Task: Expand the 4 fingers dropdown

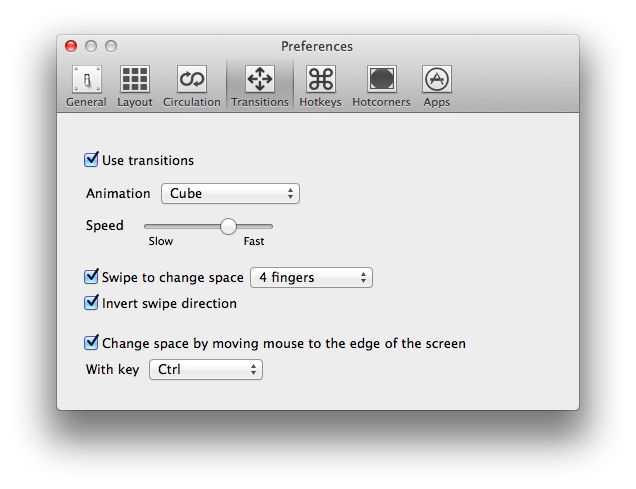Action: click(x=312, y=277)
